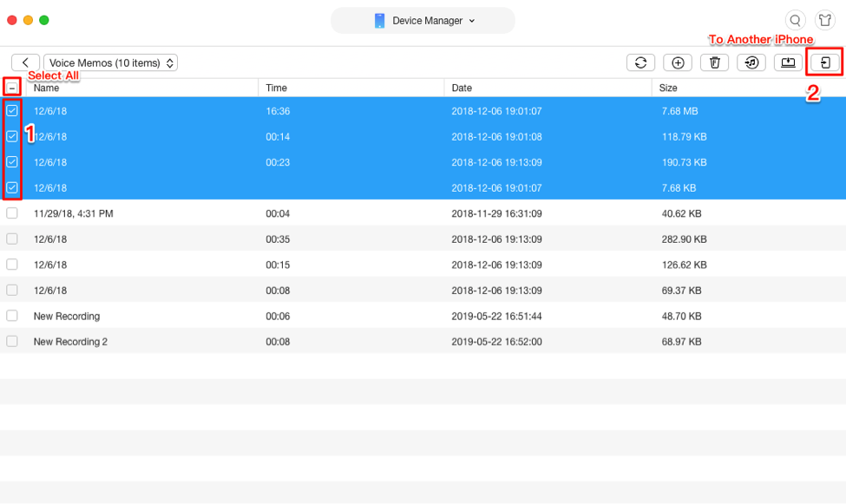Check the memo with time 00:35
846x504 pixels.
coord(12,239)
